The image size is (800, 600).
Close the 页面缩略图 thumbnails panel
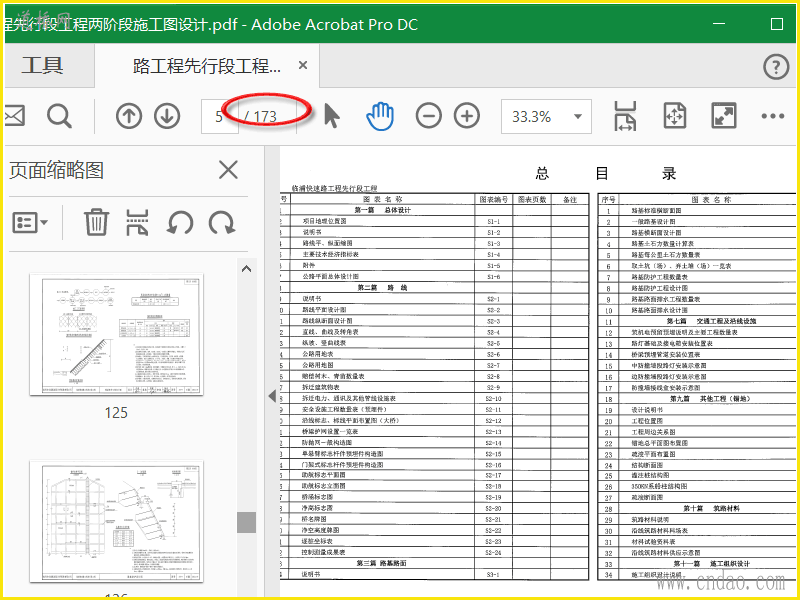point(228,170)
